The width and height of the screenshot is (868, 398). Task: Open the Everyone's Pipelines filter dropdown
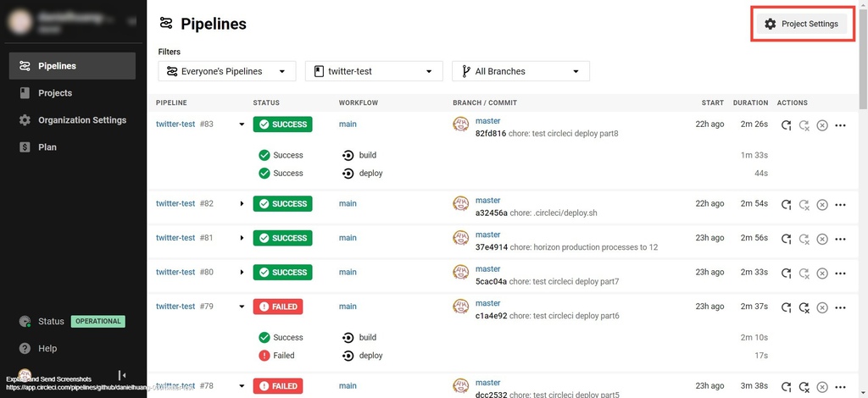(x=227, y=71)
